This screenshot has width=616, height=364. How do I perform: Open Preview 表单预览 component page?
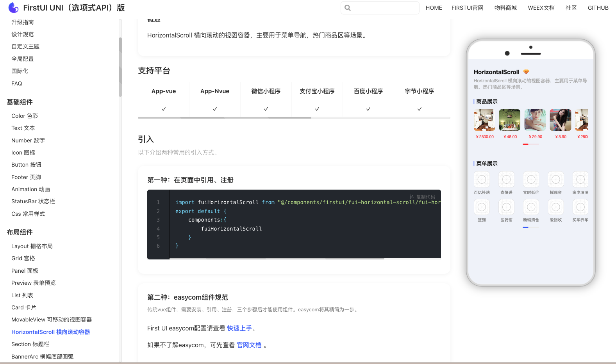[x=34, y=283]
